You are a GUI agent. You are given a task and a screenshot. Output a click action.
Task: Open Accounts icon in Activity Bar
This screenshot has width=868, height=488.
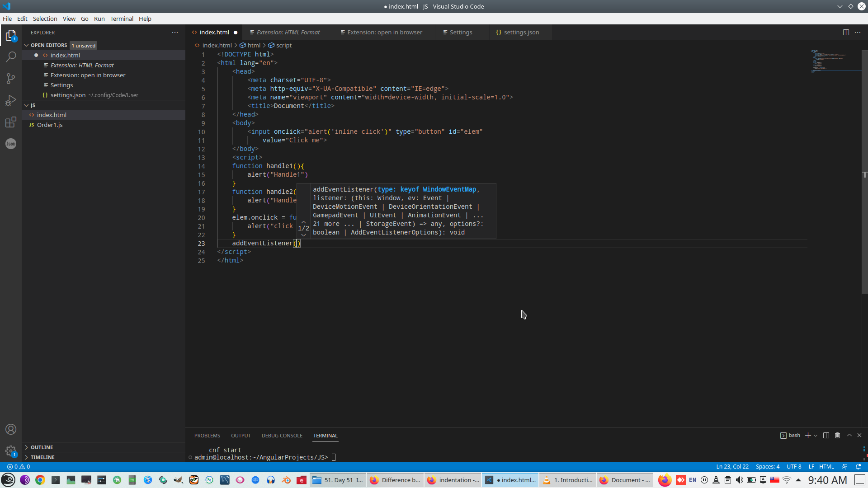pyautogui.click(x=11, y=429)
